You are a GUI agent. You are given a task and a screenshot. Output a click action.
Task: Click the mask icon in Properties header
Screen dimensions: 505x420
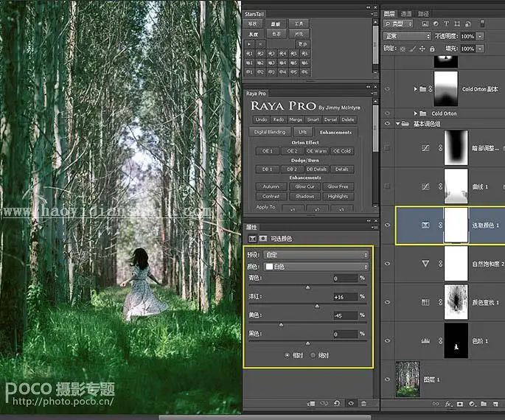[x=263, y=239]
